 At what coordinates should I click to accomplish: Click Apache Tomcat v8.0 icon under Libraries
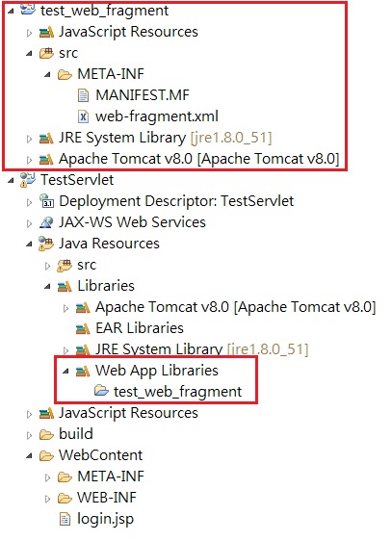(x=83, y=308)
